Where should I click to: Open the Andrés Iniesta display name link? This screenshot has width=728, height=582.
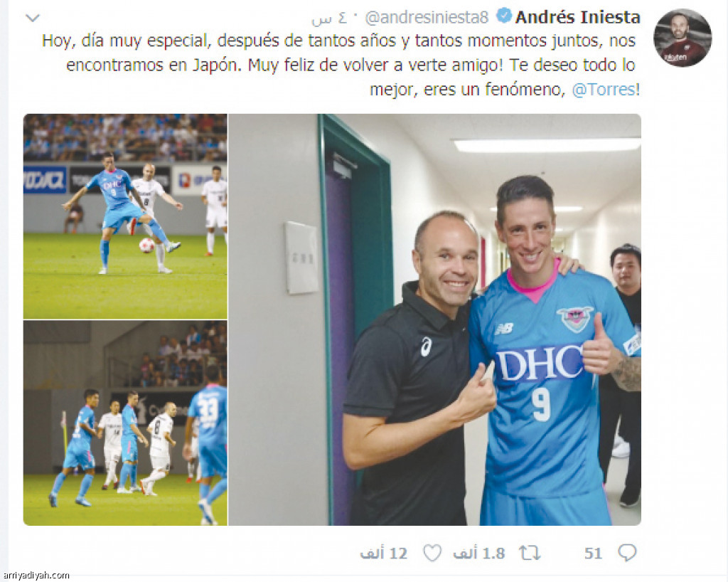point(577,17)
